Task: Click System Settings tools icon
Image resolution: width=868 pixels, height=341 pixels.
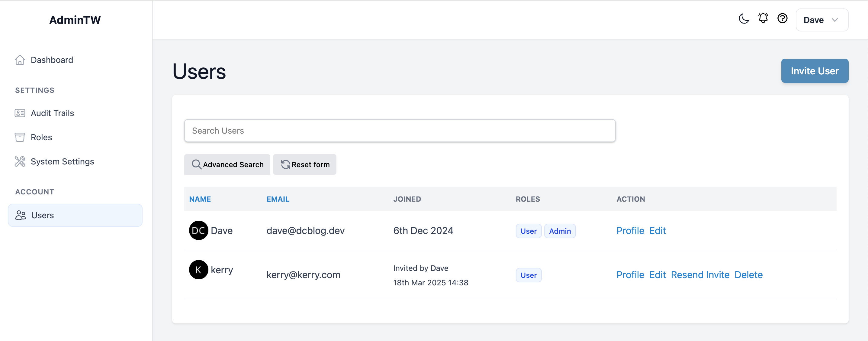Action: click(20, 161)
